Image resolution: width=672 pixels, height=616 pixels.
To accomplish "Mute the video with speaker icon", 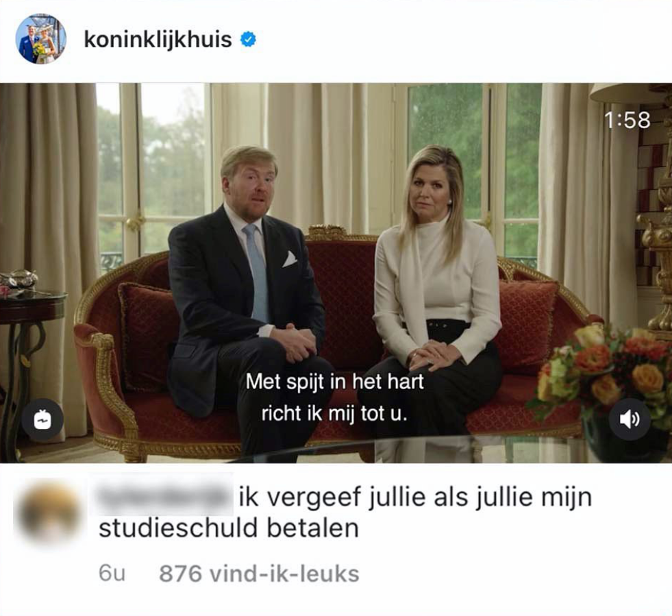I will (630, 419).
